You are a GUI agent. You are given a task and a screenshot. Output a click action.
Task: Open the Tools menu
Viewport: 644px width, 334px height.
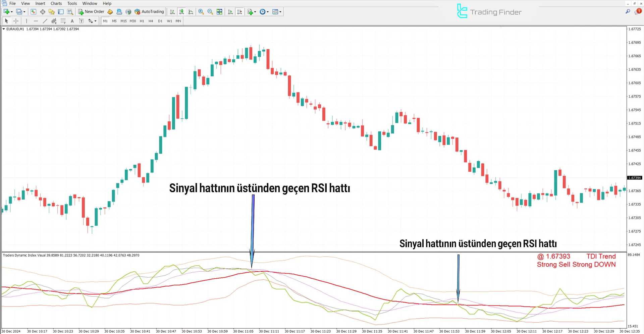click(72, 3)
